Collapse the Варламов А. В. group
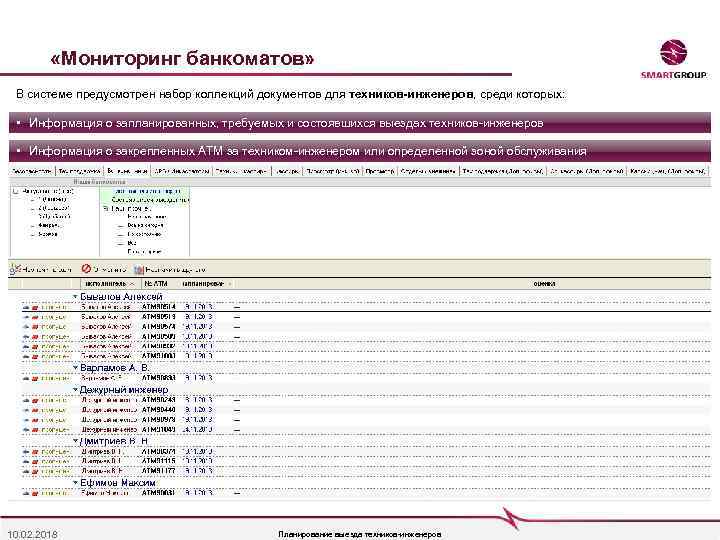This screenshot has height=540, width=720. tap(75, 368)
